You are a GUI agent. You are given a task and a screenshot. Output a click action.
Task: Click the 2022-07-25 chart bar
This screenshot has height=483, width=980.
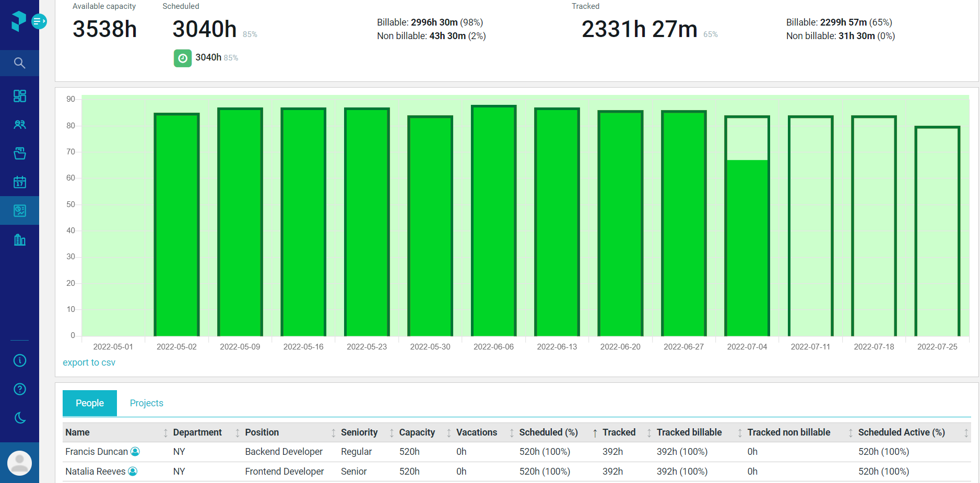937,231
